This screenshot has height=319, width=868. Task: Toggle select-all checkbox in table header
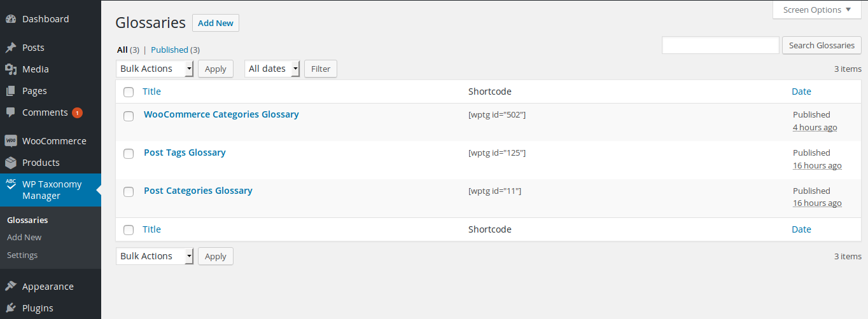(129, 92)
